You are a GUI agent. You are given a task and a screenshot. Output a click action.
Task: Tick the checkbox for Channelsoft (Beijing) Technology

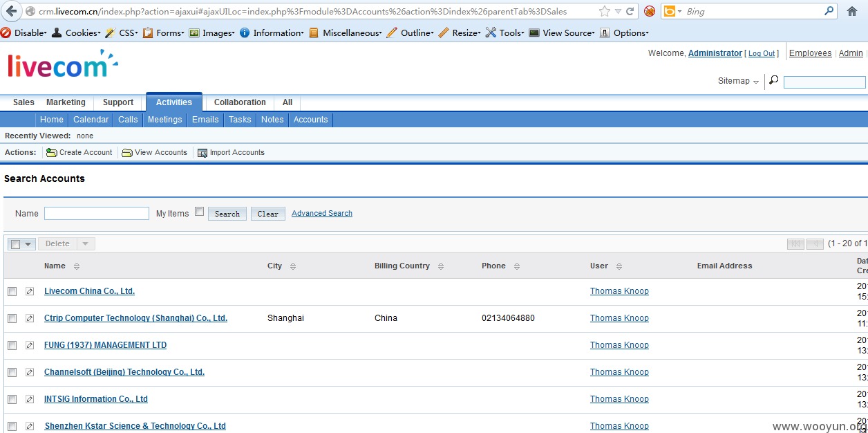pos(12,373)
